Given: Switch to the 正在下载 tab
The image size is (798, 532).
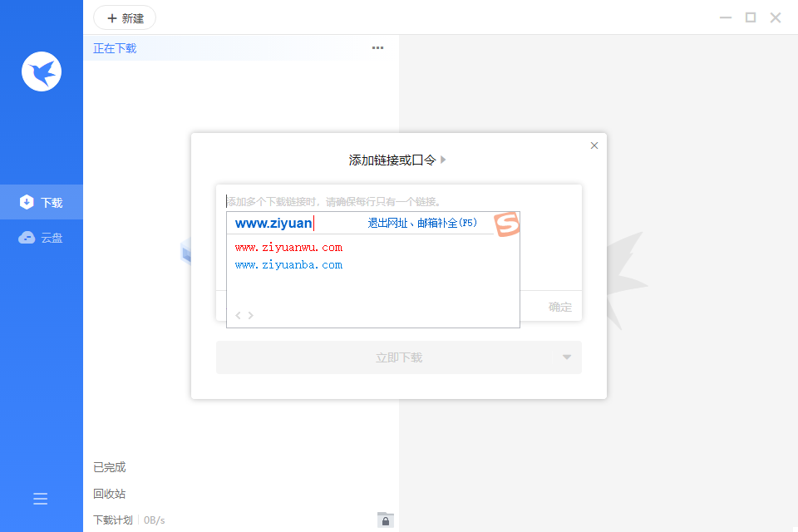Looking at the screenshot, I should pos(115,47).
